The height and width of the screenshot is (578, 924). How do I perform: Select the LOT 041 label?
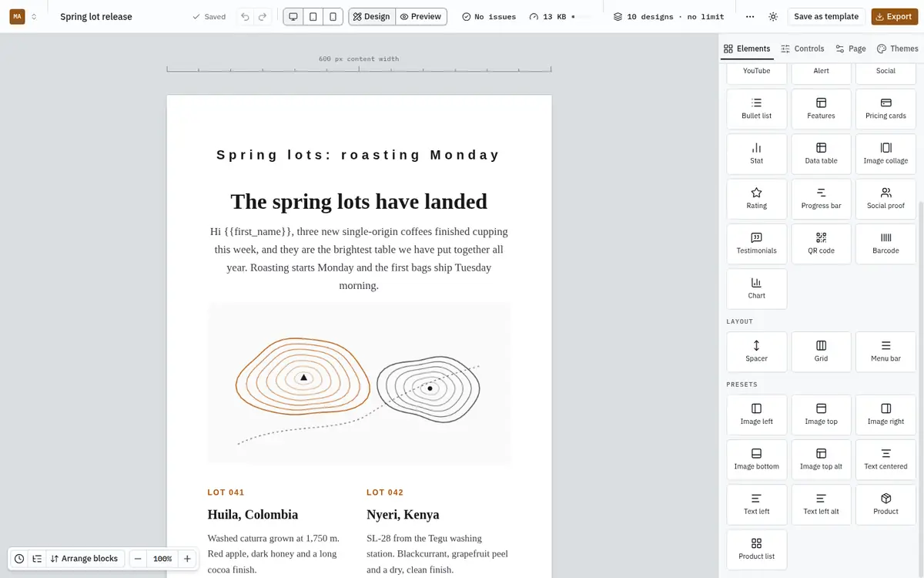[226, 492]
